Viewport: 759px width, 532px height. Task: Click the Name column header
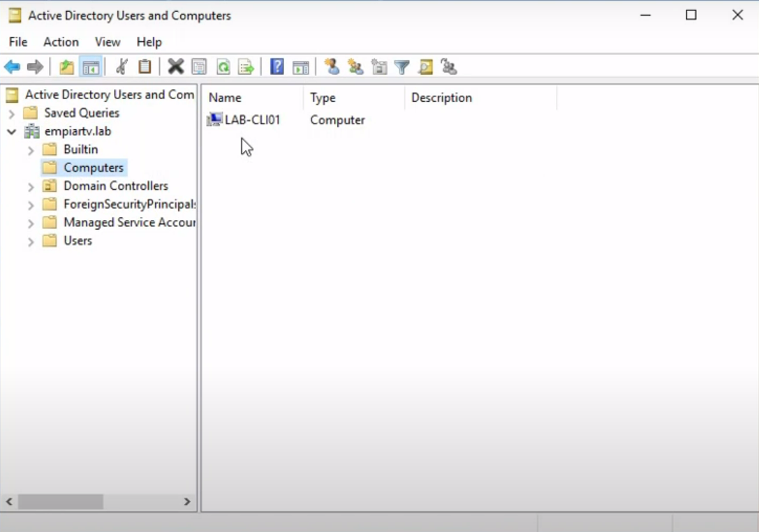pyautogui.click(x=225, y=97)
